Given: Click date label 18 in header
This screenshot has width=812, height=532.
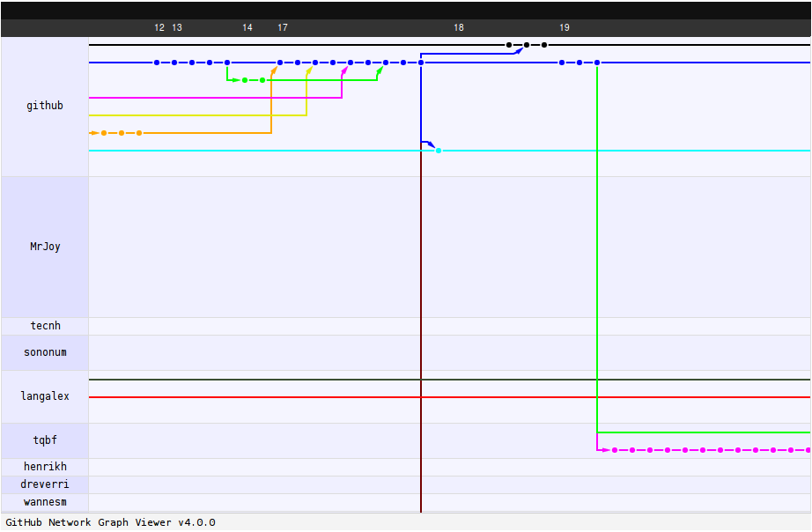Looking at the screenshot, I should click(x=459, y=27).
